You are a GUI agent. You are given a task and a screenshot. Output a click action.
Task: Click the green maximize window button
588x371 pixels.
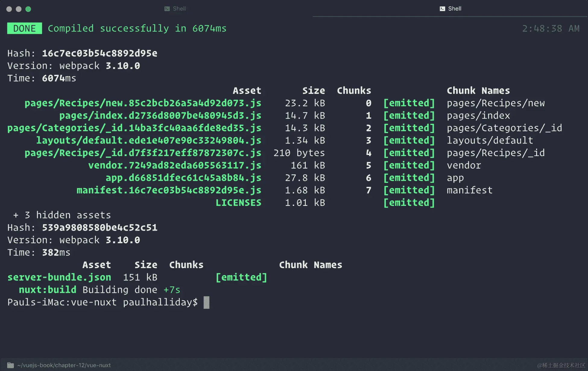pos(28,9)
